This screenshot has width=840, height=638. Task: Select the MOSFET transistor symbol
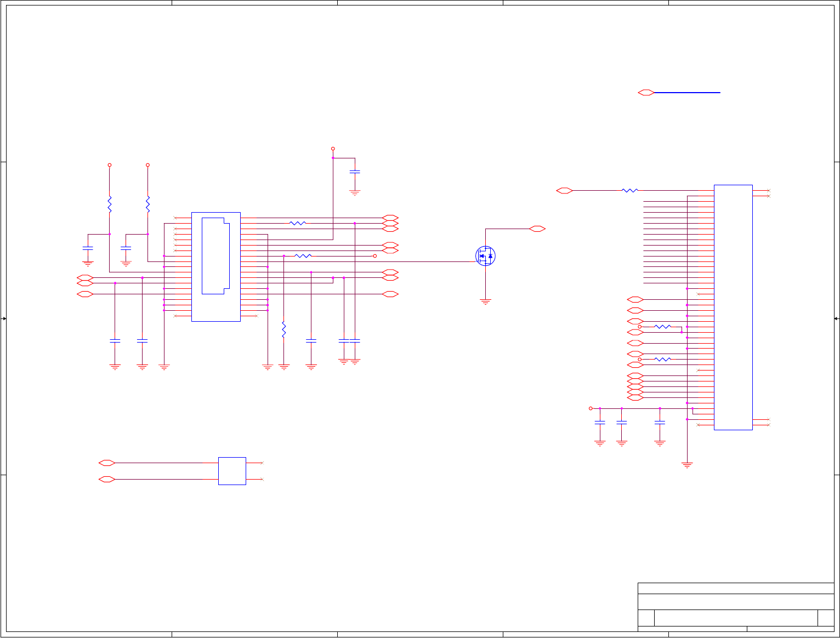click(485, 256)
